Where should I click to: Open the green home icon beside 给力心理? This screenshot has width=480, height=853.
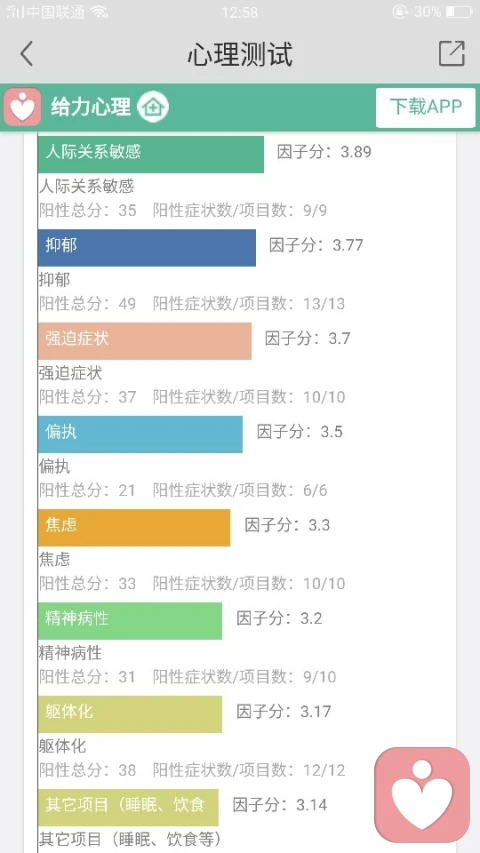[152, 107]
